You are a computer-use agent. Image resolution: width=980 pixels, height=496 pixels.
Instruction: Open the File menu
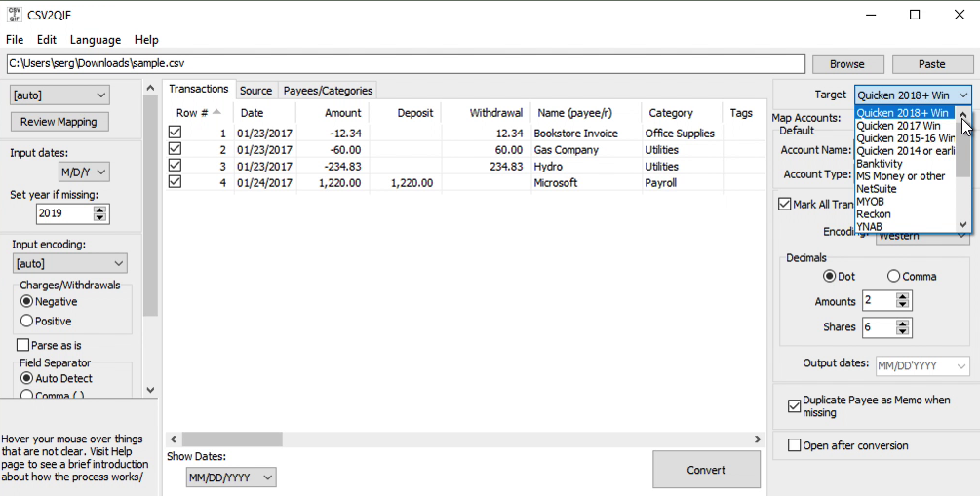(x=15, y=39)
